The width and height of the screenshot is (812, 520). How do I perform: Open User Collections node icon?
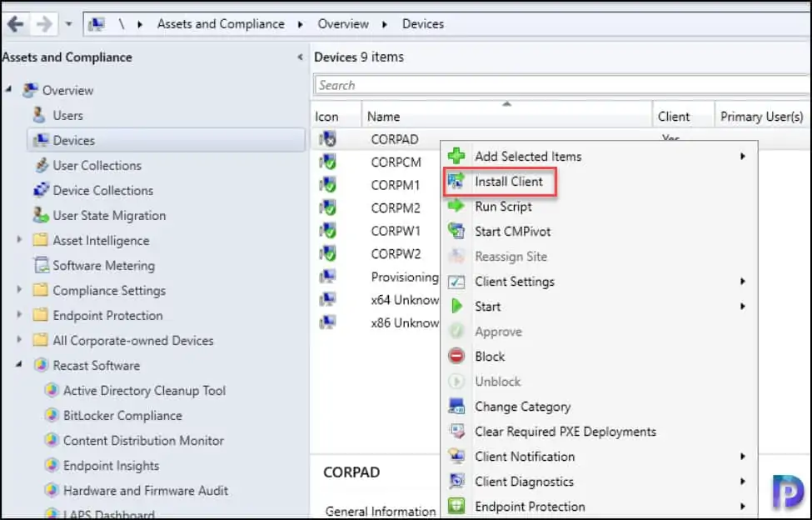click(41, 165)
